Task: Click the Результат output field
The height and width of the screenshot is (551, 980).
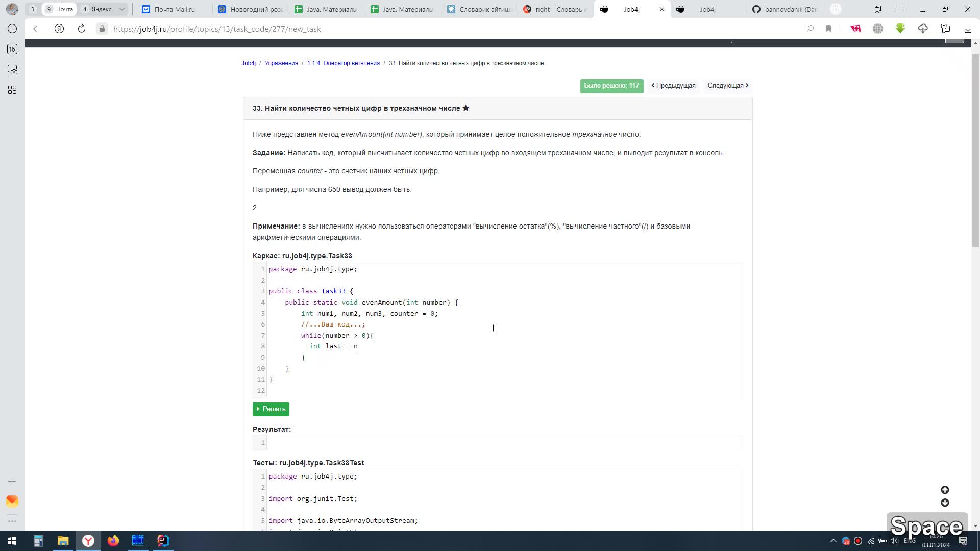Action: point(504,443)
